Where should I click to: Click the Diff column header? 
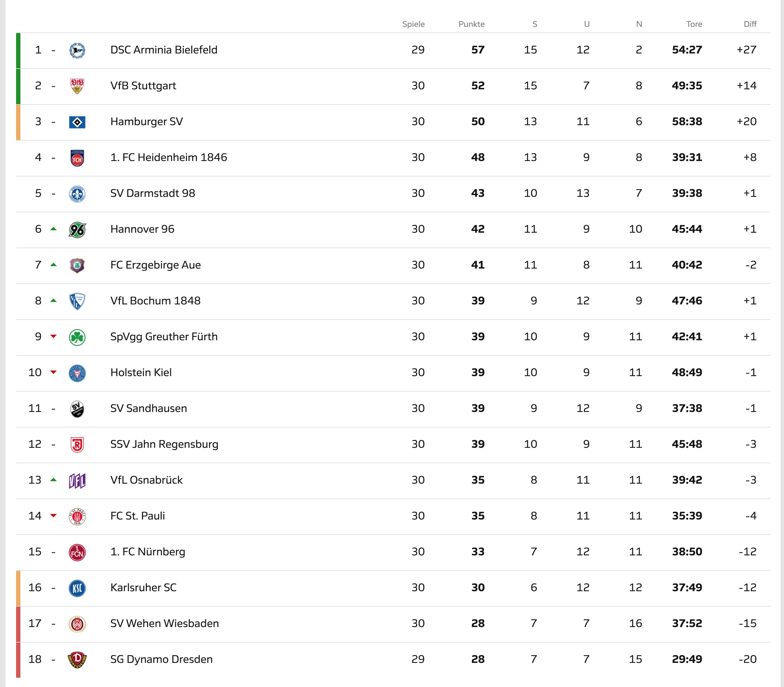coord(750,24)
